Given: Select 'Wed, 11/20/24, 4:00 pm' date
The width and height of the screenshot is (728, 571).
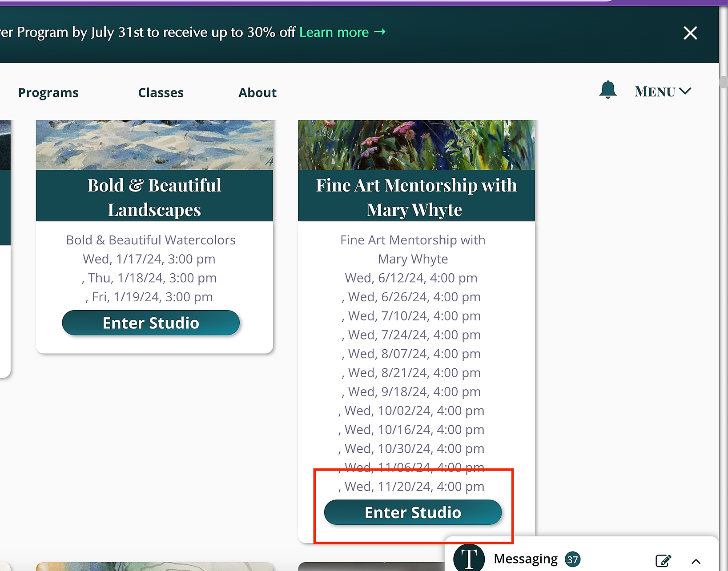Looking at the screenshot, I should 414,487.
